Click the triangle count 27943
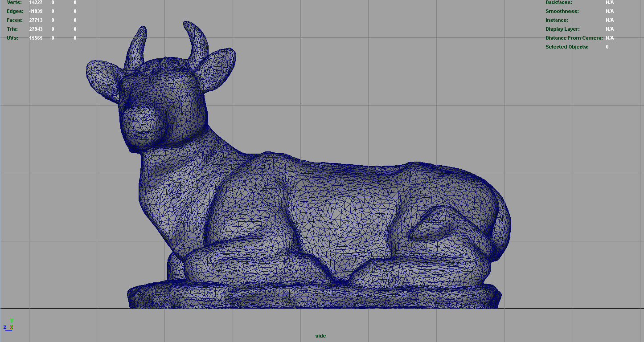Viewport: 644px width, 342px height. coord(36,29)
